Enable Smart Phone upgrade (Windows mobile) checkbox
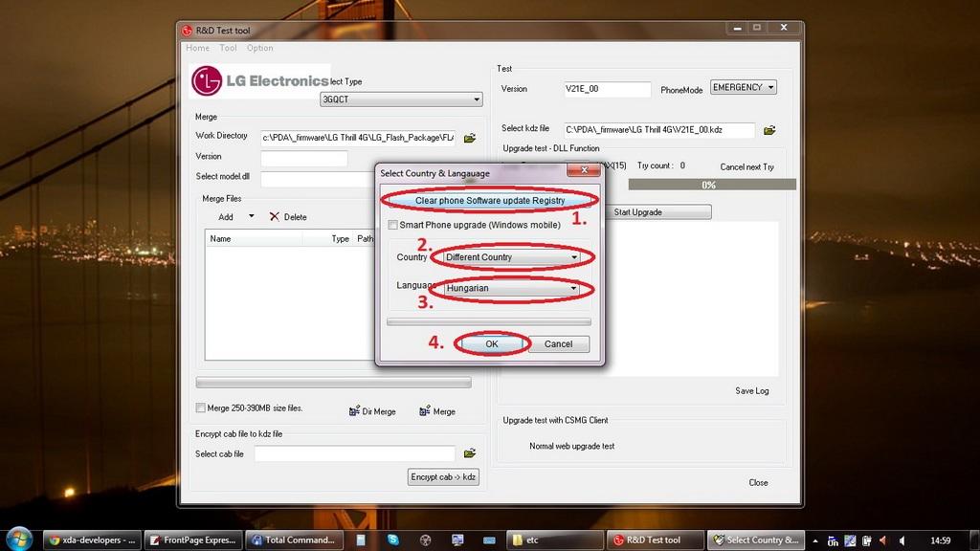The width and height of the screenshot is (980, 551). pyautogui.click(x=392, y=225)
